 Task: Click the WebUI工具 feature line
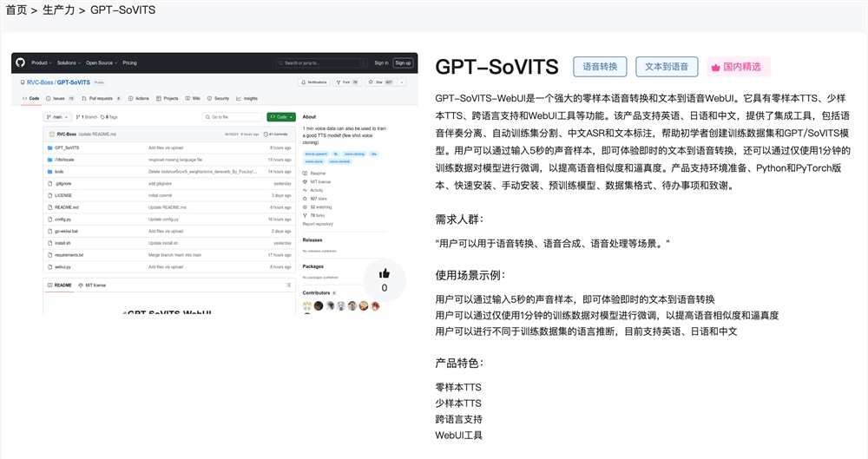pyautogui.click(x=459, y=436)
